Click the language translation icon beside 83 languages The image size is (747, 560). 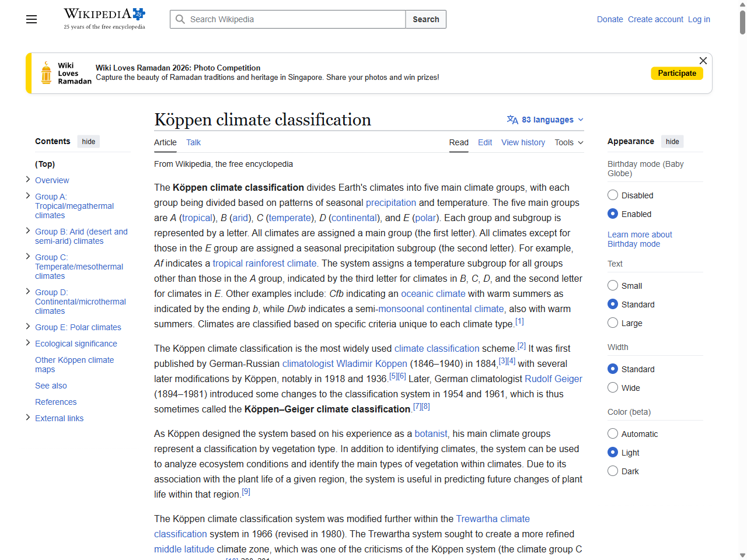click(512, 120)
